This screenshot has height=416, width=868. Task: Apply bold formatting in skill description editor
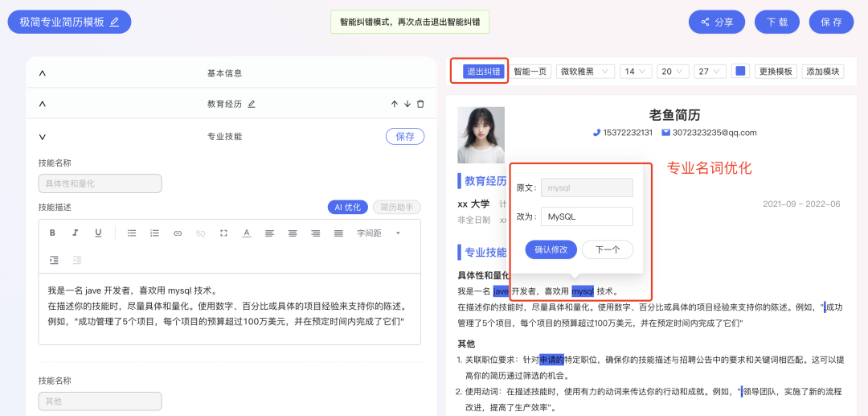tap(52, 233)
